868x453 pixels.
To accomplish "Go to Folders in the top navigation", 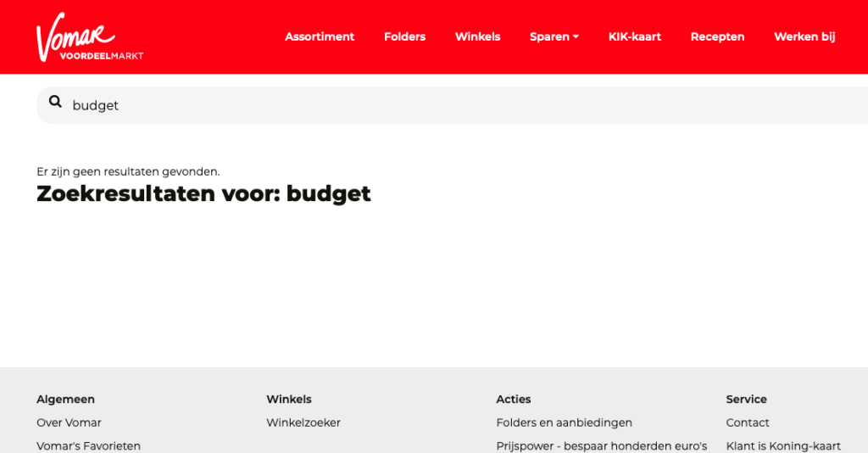I will coord(404,36).
